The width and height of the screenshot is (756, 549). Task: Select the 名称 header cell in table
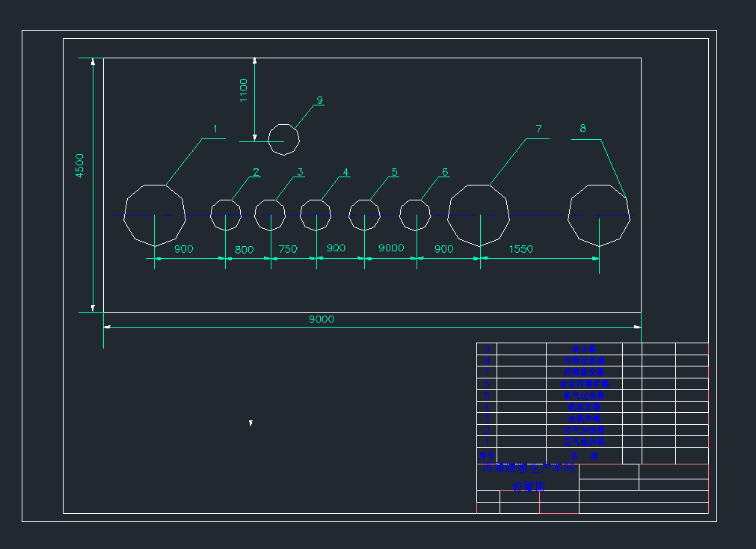(x=584, y=456)
